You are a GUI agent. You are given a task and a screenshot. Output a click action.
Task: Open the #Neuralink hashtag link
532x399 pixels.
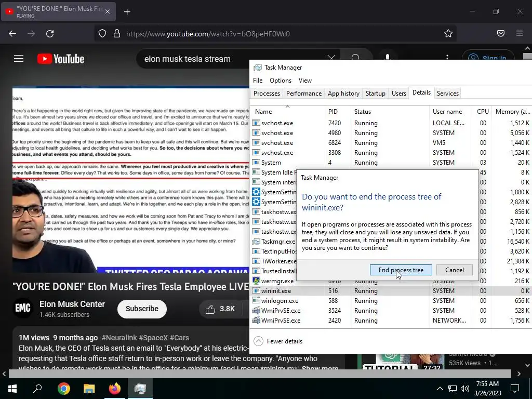119,338
